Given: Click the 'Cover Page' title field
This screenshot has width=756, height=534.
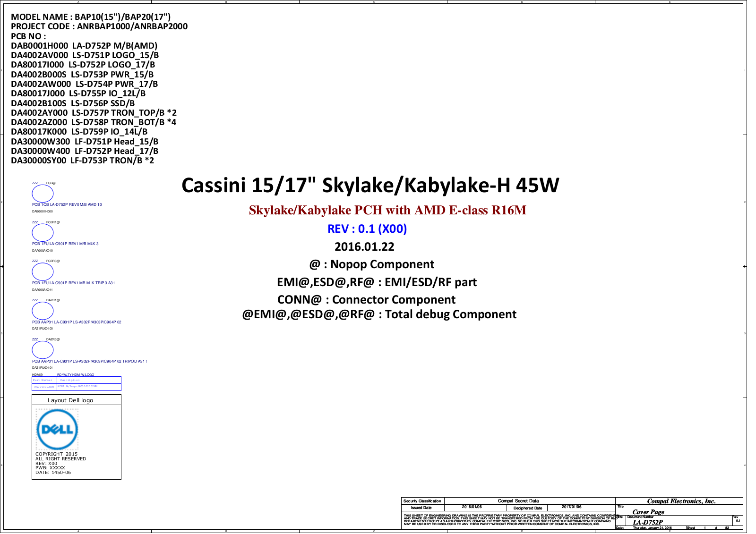Looking at the screenshot, I should [x=648, y=512].
